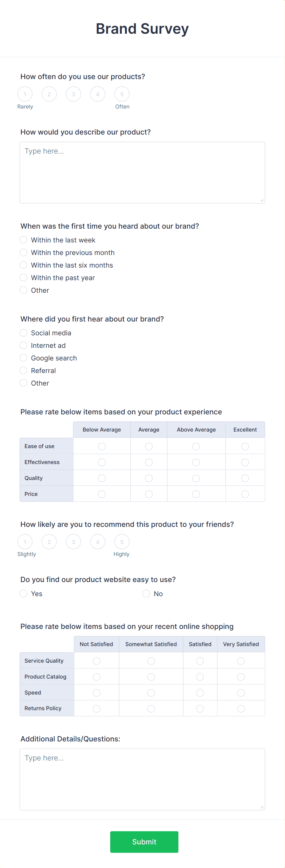Choose 'Referral' in brand source question
285x868 pixels.
pyautogui.click(x=23, y=370)
